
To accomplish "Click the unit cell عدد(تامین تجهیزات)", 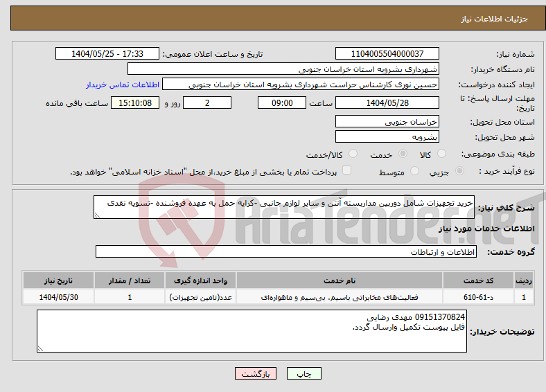I will 200,297.
